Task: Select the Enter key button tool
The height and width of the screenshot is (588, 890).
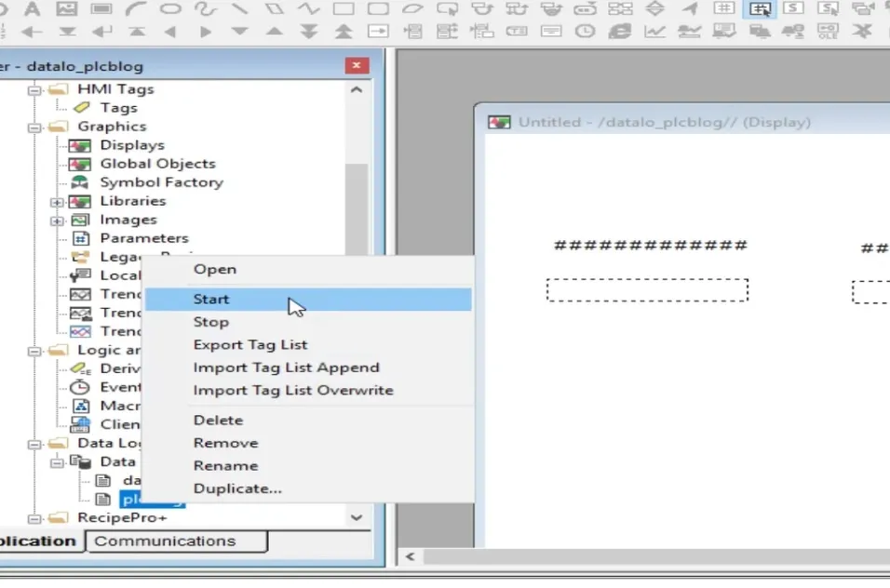Action: (x=101, y=32)
